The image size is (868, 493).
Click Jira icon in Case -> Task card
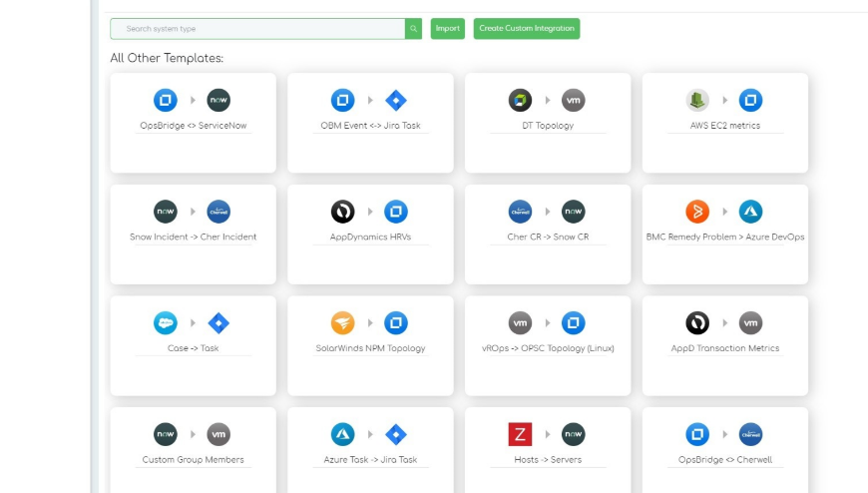tap(218, 323)
